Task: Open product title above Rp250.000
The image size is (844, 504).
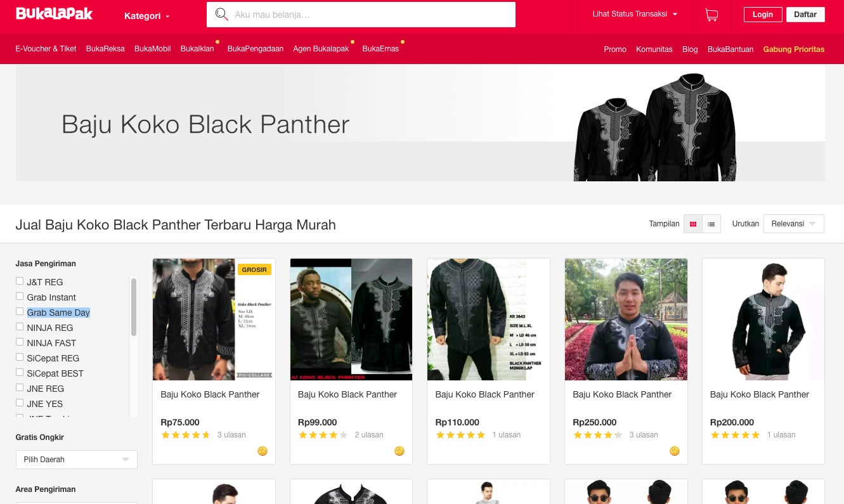Action: point(622,394)
